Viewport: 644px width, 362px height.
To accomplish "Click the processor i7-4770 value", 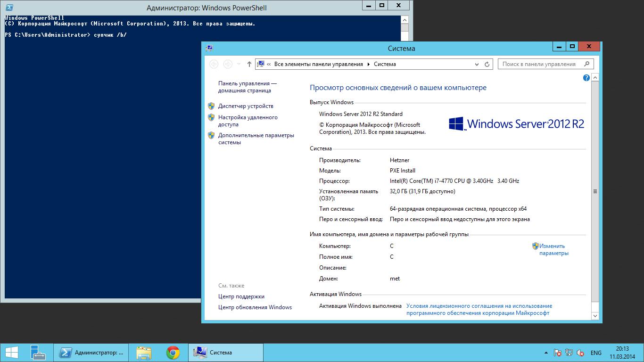I will click(454, 181).
